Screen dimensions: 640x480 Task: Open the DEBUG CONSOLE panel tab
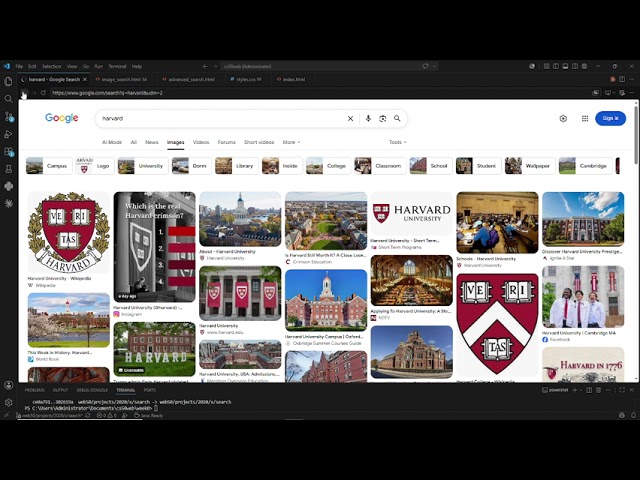pos(92,390)
